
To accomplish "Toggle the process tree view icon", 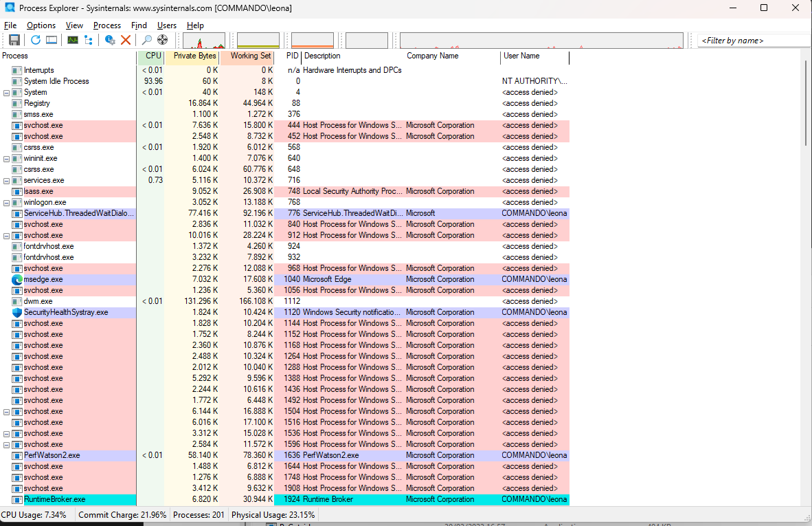I will coord(89,41).
